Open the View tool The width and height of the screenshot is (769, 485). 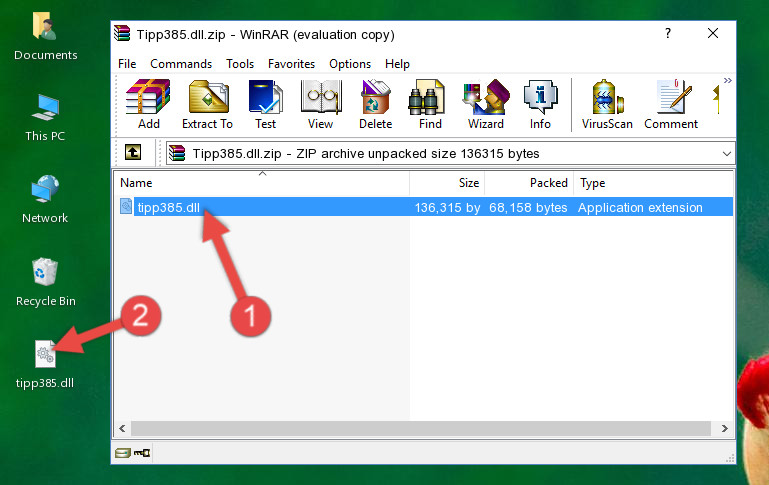click(320, 104)
